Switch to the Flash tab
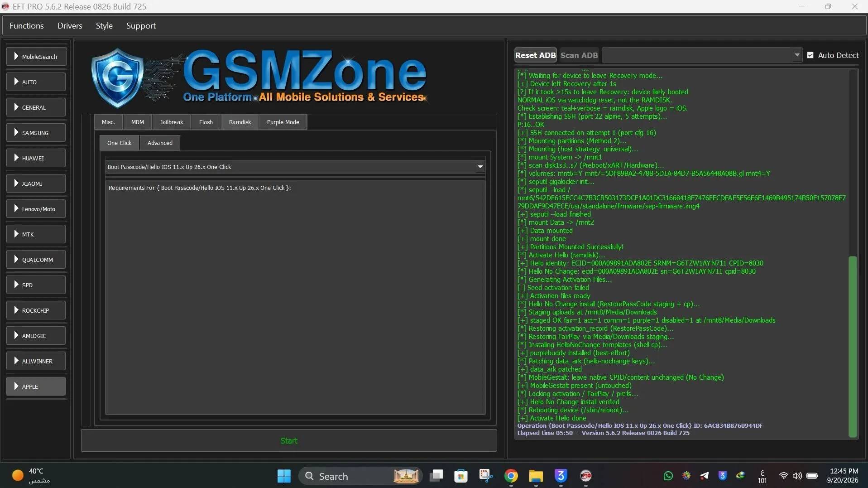868x488 pixels. tap(206, 122)
